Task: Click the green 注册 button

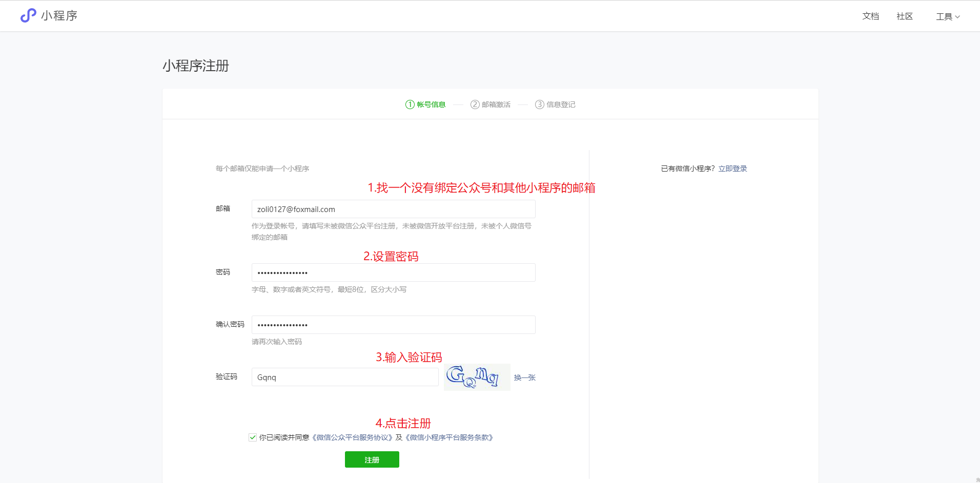Action: [x=372, y=459]
